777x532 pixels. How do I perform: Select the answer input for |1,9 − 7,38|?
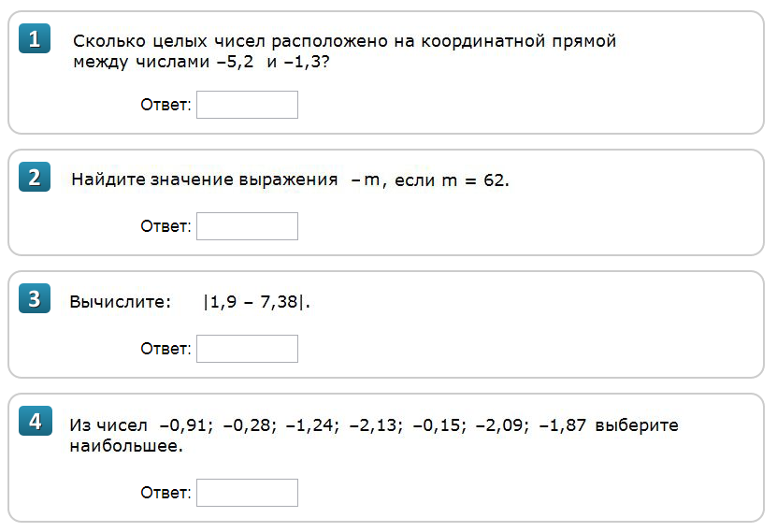[247, 349]
